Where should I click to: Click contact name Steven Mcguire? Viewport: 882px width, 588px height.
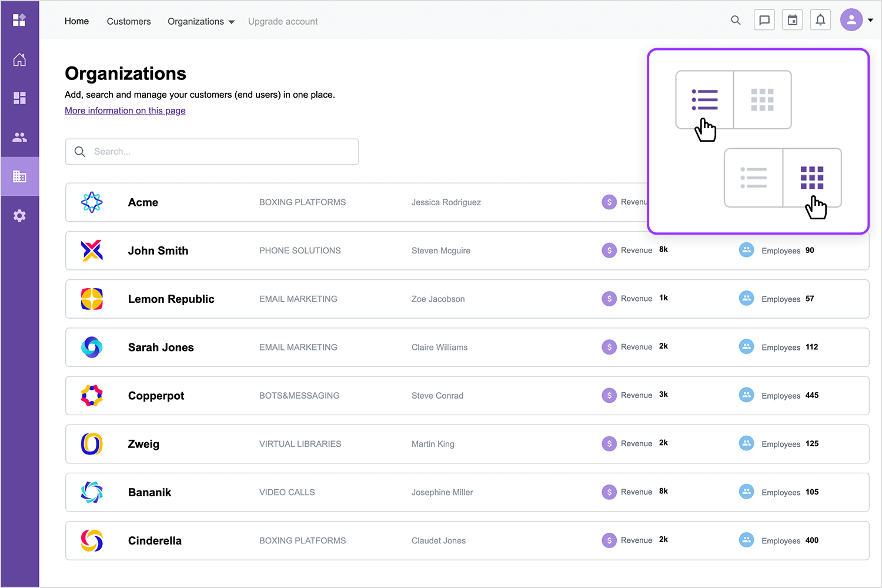click(x=441, y=250)
